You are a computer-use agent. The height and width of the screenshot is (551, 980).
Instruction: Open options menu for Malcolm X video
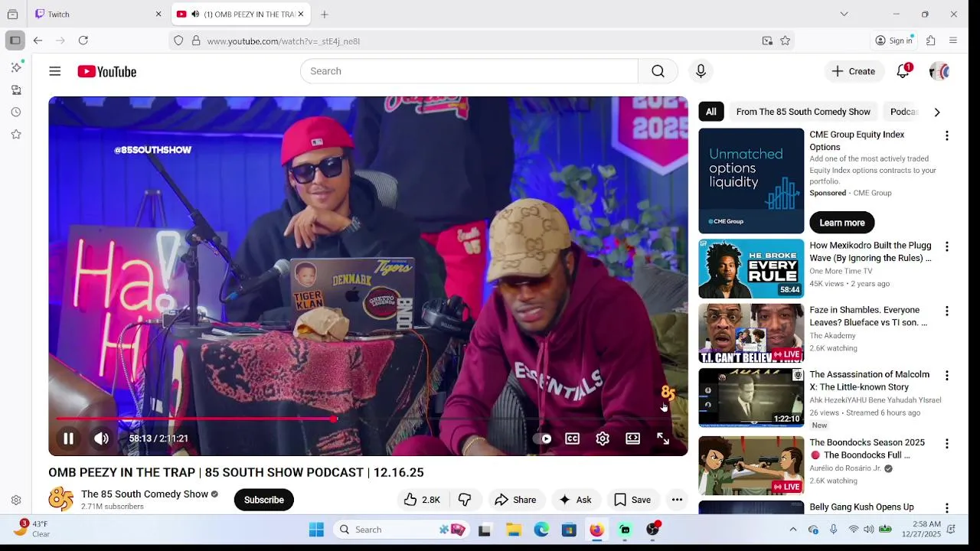(947, 376)
